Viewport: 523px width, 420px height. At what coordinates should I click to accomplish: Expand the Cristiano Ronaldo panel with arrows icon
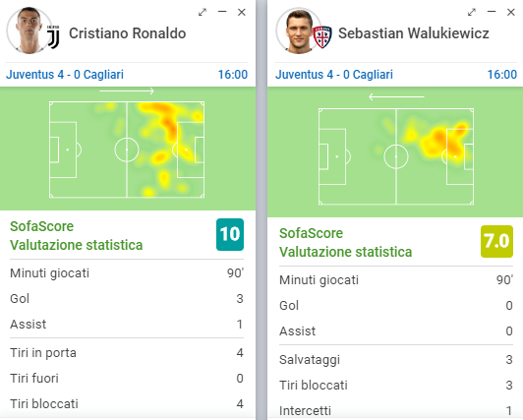pyautogui.click(x=203, y=13)
